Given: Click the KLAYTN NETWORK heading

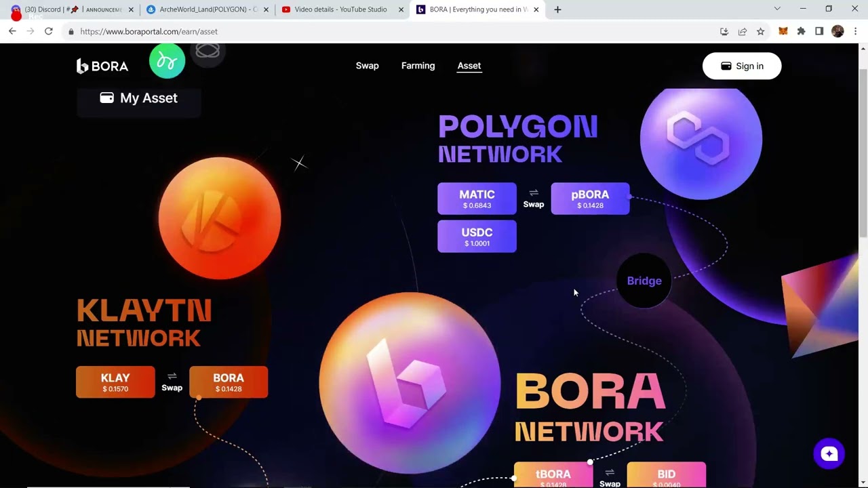Looking at the screenshot, I should pos(144,323).
